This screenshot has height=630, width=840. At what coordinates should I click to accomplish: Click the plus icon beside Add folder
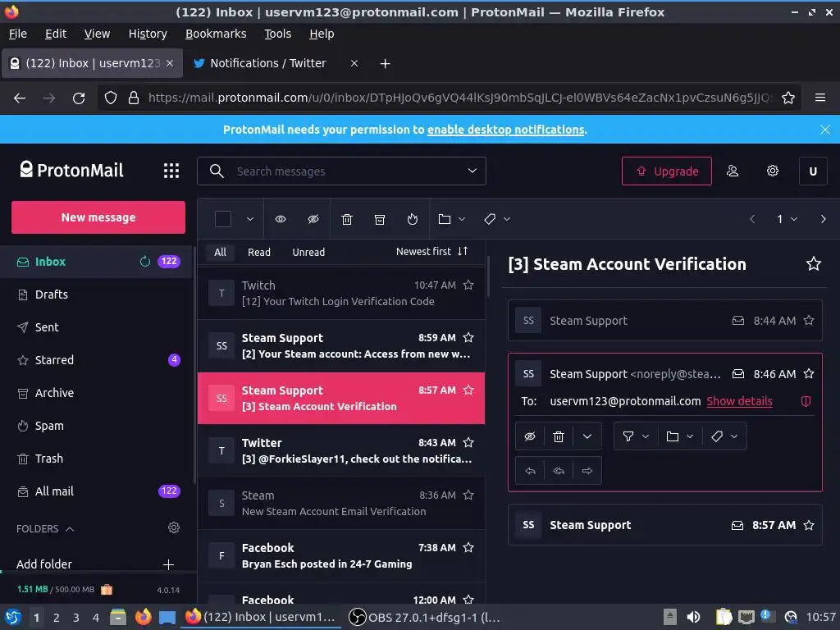tap(168, 564)
